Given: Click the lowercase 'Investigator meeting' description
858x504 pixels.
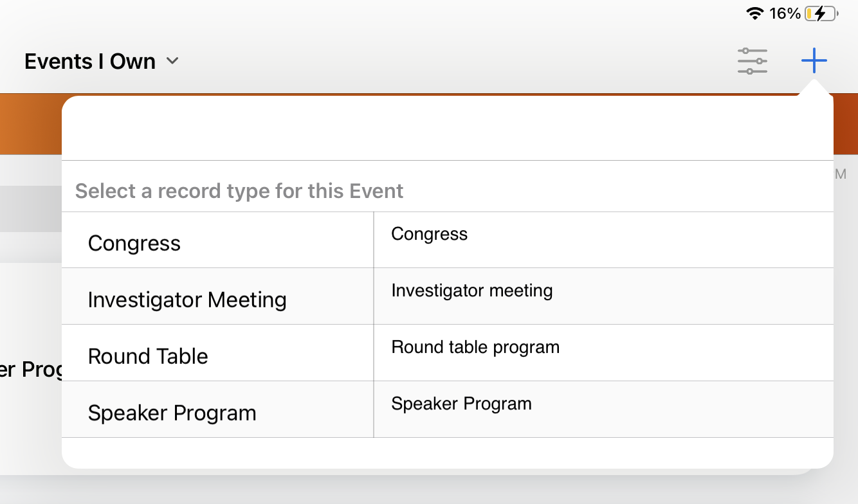Looking at the screenshot, I should (x=471, y=291).
